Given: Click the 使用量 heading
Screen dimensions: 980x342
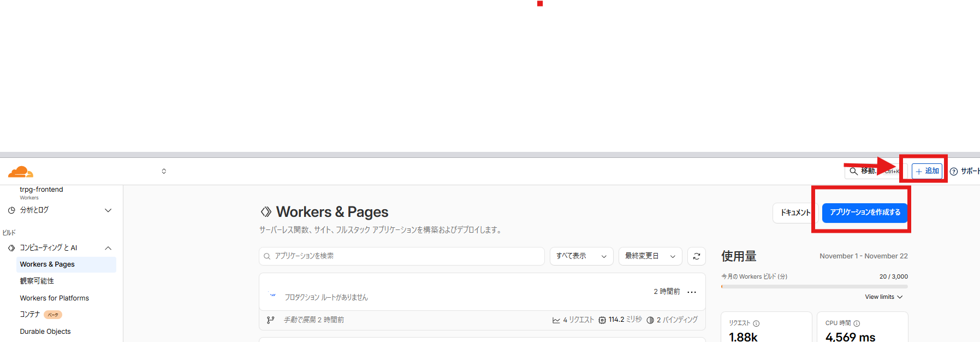Looking at the screenshot, I should 739,256.
